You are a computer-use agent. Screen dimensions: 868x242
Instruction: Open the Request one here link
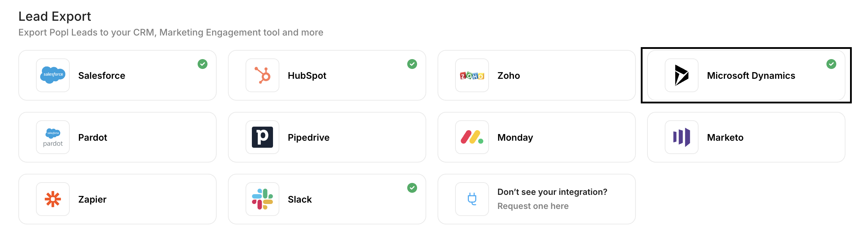[x=533, y=206]
